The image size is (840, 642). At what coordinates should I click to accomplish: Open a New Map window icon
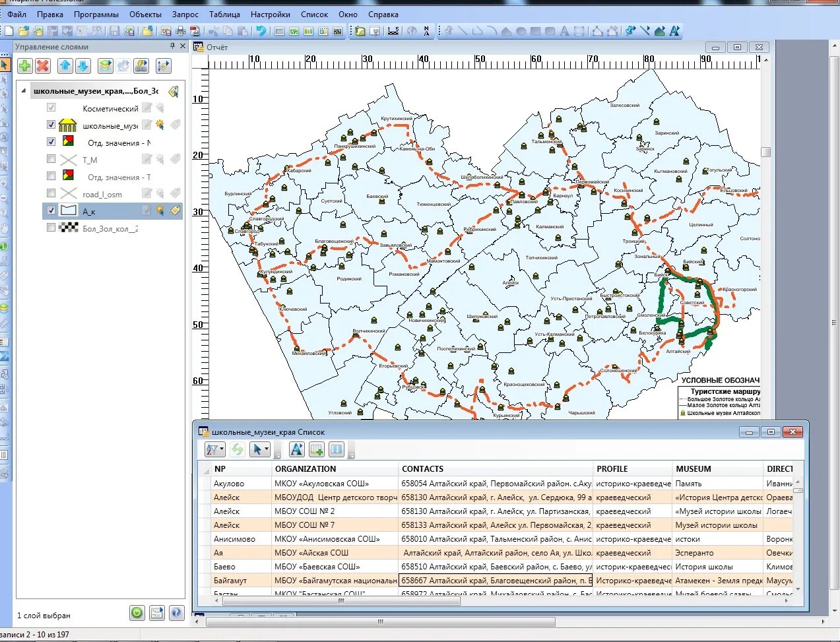294,31
